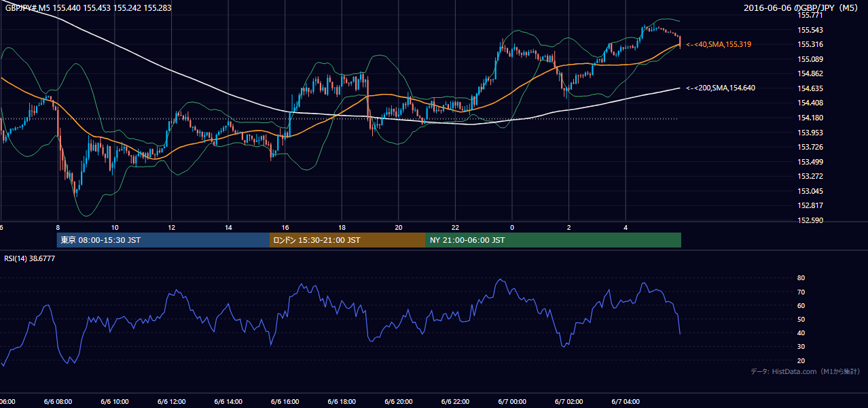Image resolution: width=868 pixels, height=408 pixels.
Task: Click the GBPJPY# M5 price header text
Action: 88,7
